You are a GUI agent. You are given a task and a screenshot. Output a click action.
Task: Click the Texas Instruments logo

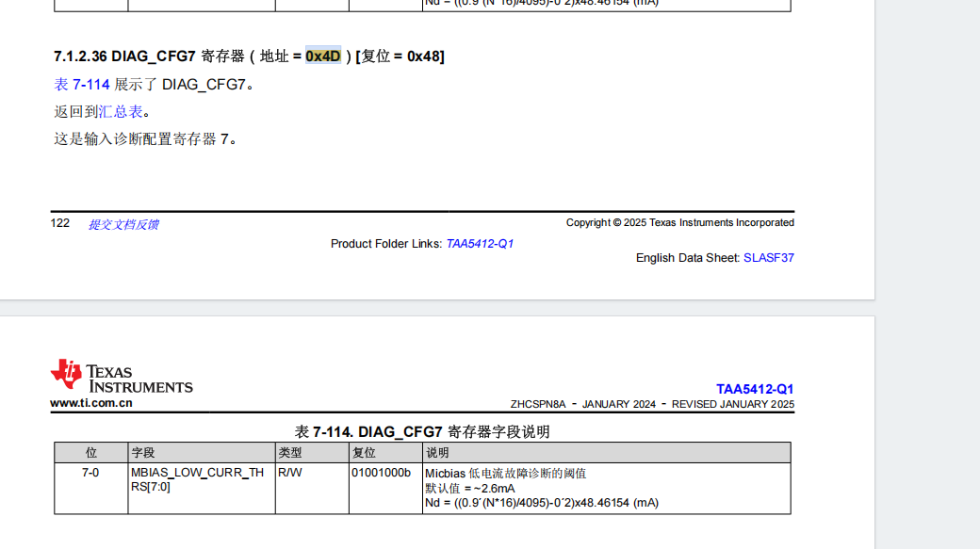(x=122, y=376)
